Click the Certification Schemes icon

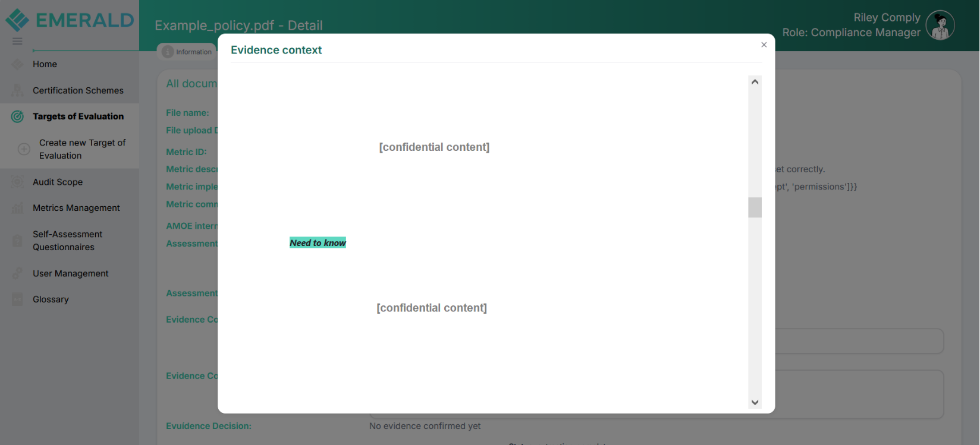pos(18,90)
